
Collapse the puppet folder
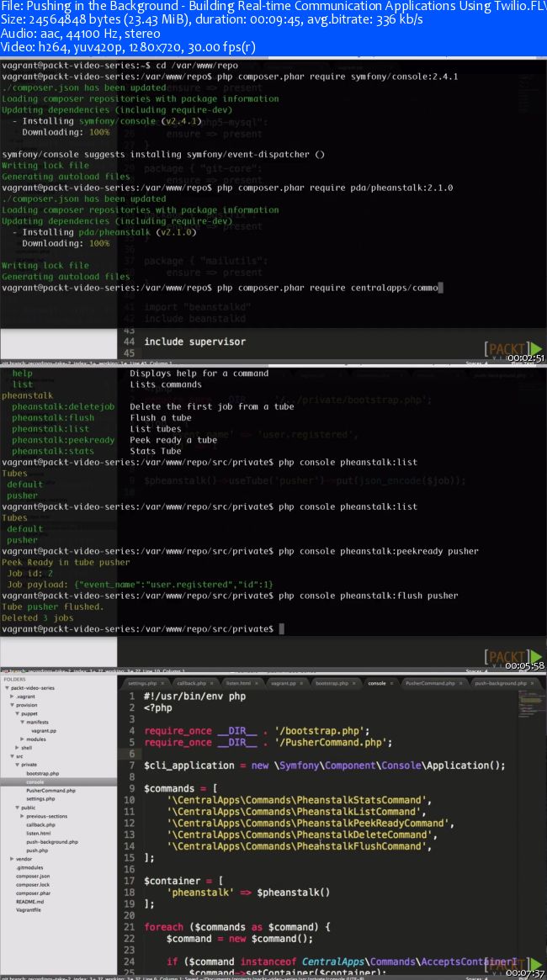(x=17, y=713)
